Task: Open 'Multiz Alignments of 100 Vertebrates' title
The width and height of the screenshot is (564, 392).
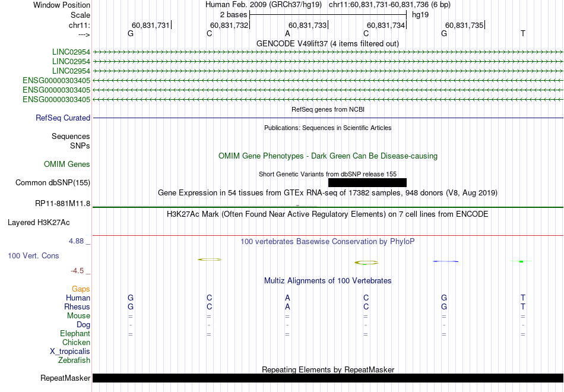Action: tap(328, 281)
